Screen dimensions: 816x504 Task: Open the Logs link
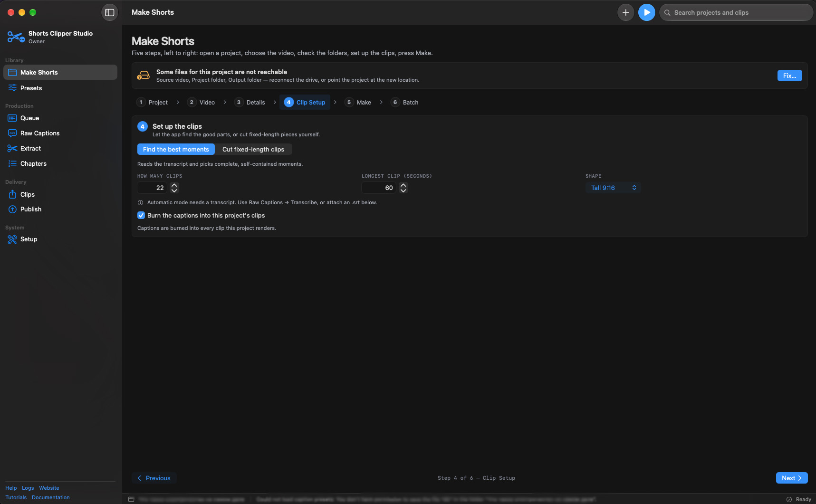[x=28, y=488]
